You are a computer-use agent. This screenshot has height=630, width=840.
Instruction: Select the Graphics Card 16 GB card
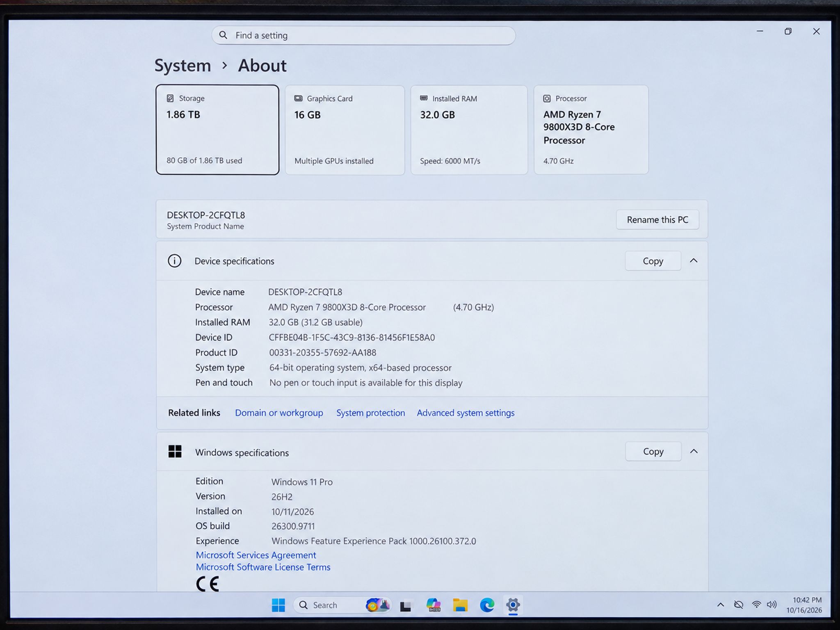[345, 130]
